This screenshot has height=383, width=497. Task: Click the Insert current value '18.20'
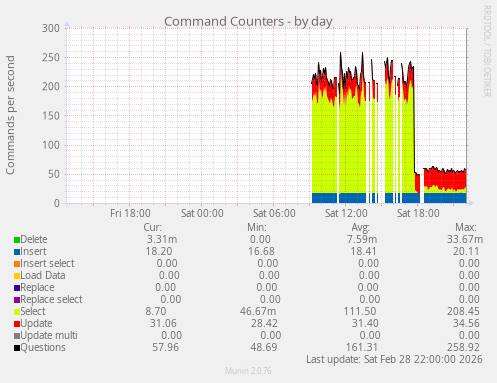click(x=159, y=251)
